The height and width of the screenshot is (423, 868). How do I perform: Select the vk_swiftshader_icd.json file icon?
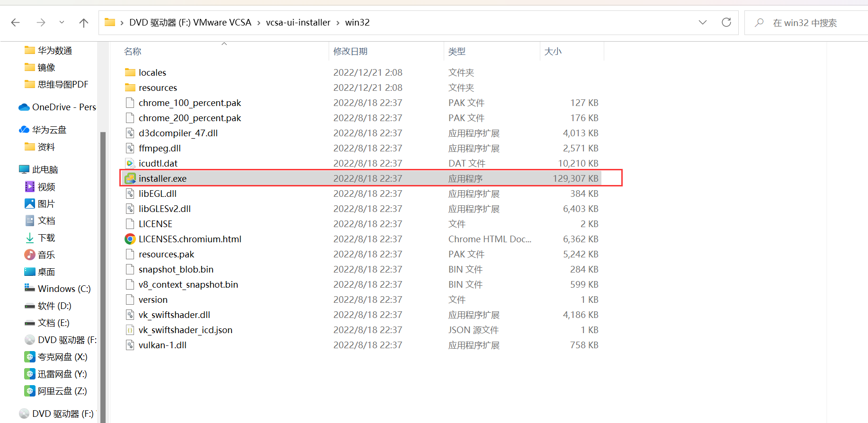[130, 330]
